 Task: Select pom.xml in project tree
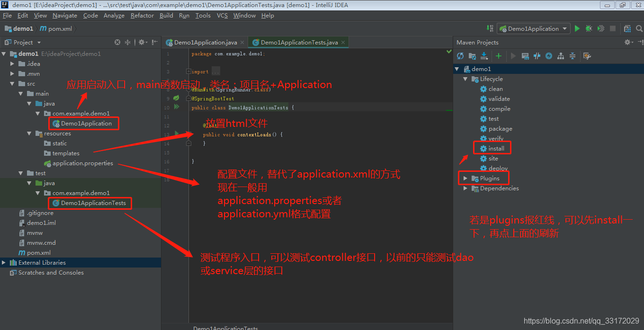[x=39, y=252]
